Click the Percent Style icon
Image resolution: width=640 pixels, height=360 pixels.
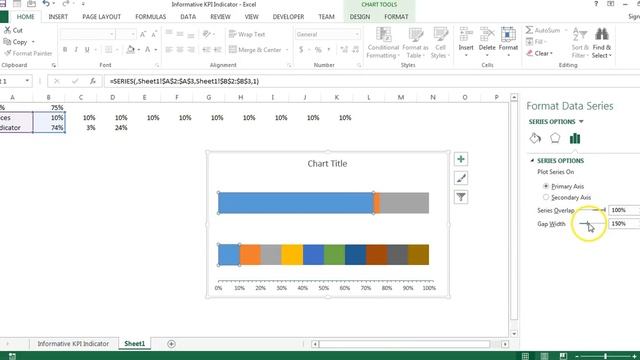tap(318, 50)
